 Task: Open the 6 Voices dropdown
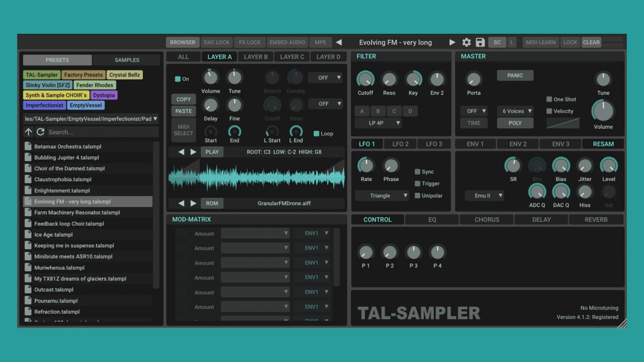tap(515, 111)
